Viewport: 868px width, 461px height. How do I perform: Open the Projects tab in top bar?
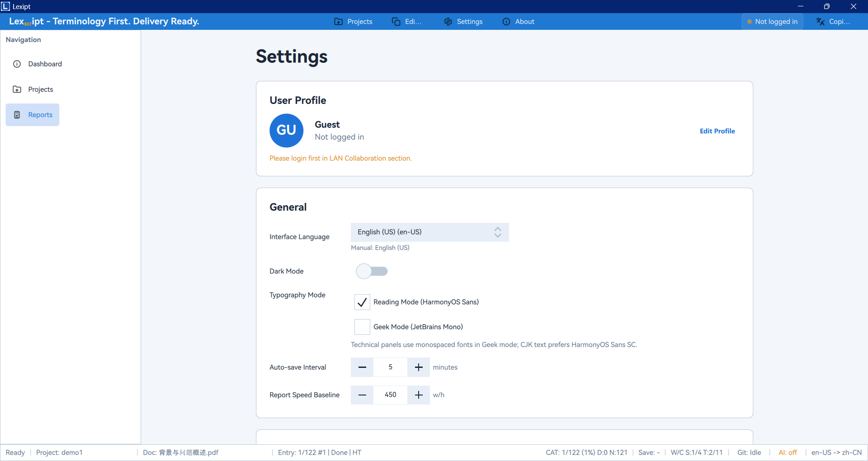click(x=354, y=22)
